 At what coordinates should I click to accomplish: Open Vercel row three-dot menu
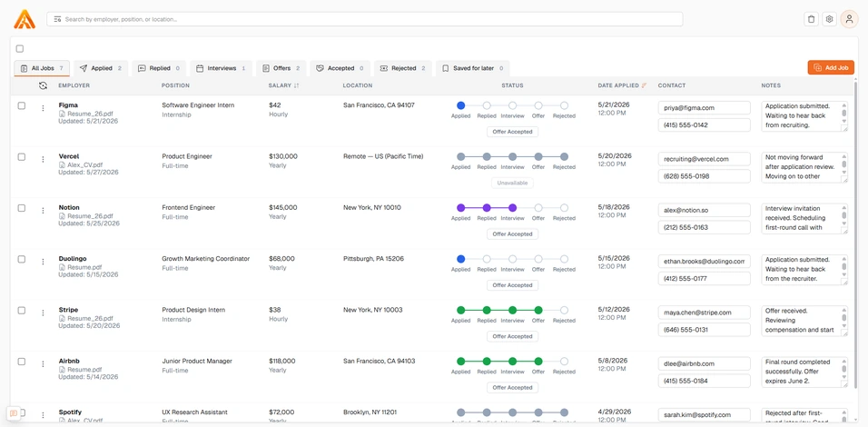tap(44, 160)
